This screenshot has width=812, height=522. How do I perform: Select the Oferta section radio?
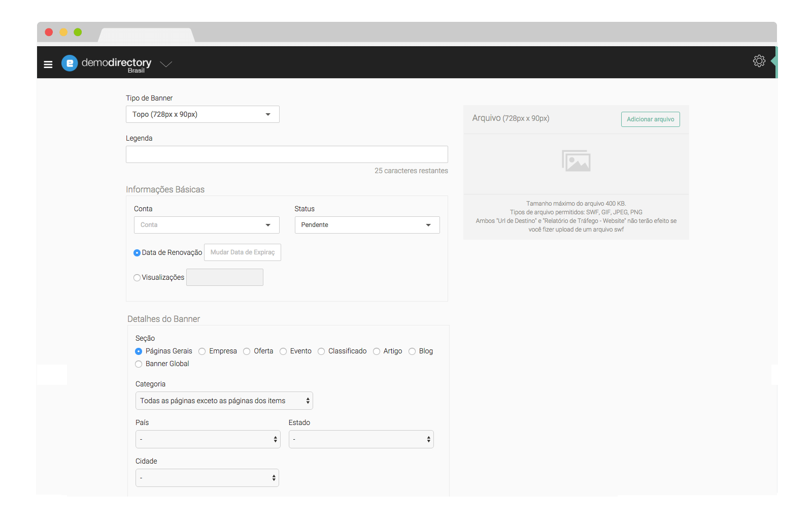point(247,351)
